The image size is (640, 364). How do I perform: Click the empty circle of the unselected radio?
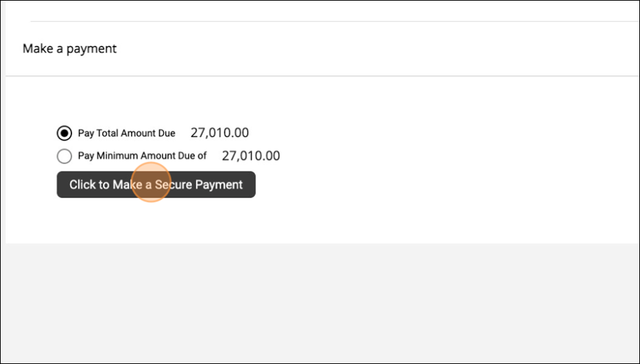point(64,156)
